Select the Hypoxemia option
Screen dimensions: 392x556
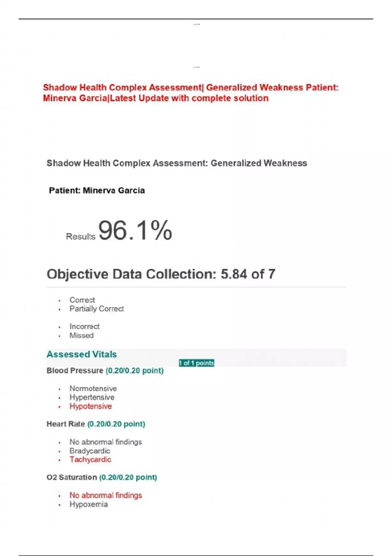pyautogui.click(x=89, y=504)
